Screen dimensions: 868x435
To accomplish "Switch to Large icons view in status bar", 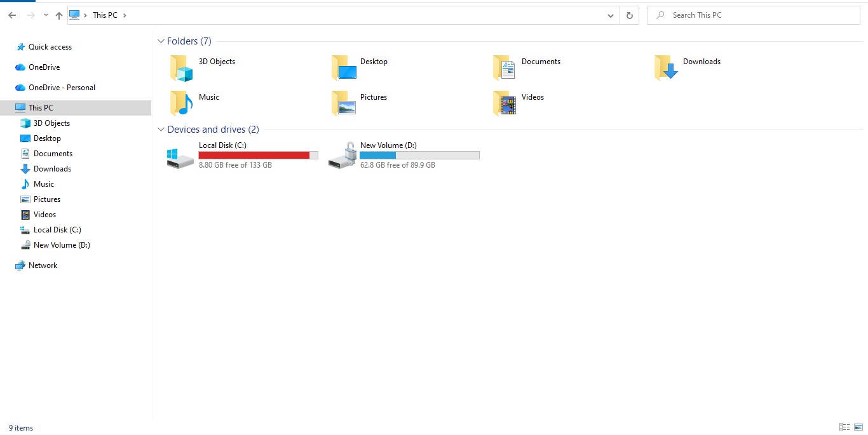I will (x=858, y=427).
